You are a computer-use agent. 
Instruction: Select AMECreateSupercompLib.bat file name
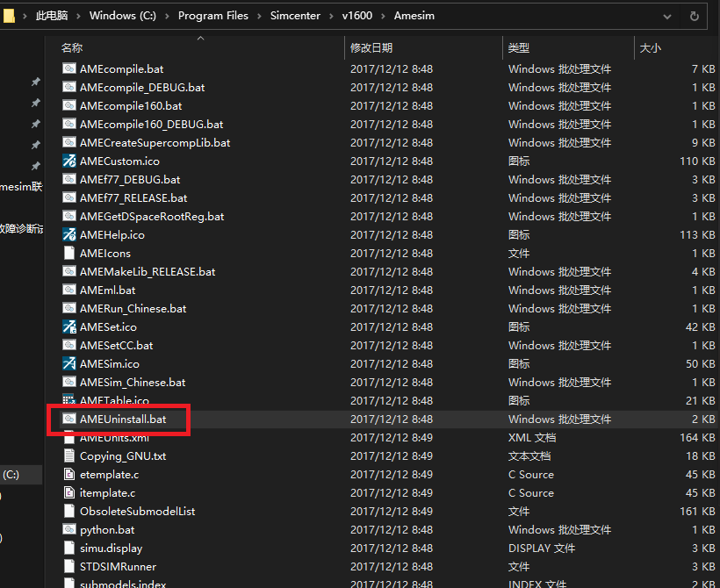pos(155,142)
